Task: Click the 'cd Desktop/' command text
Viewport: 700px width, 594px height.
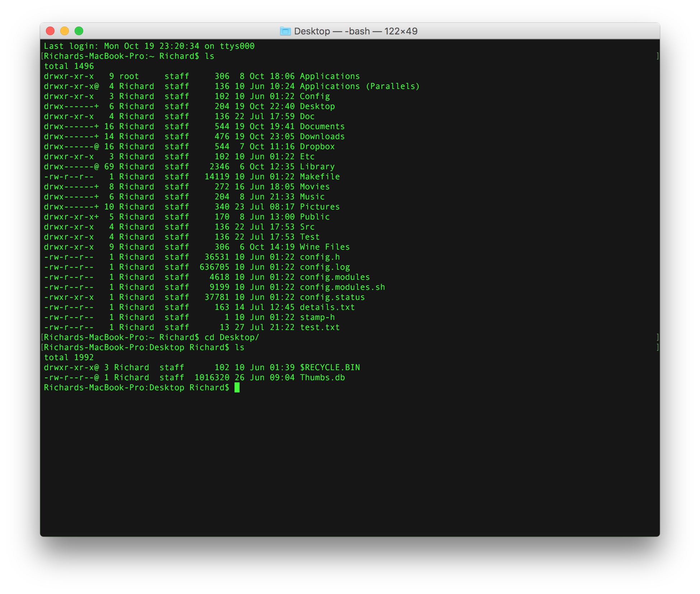Action: (232, 337)
